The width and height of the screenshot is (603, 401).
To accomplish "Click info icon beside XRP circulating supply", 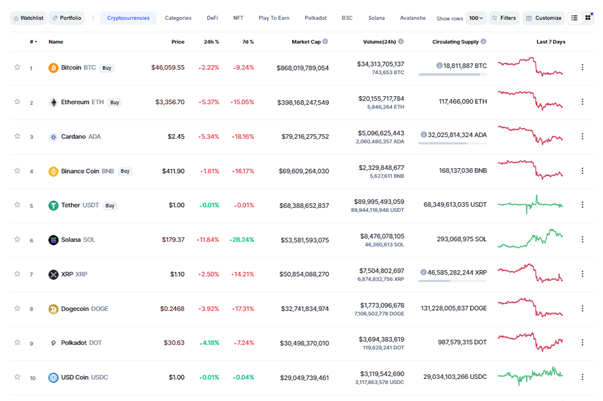I will pyautogui.click(x=423, y=272).
